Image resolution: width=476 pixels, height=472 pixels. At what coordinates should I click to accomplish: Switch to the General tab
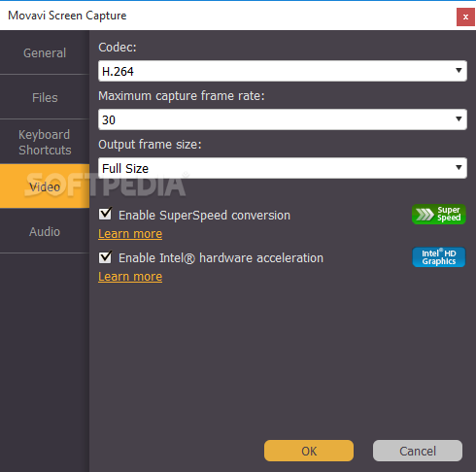45,52
